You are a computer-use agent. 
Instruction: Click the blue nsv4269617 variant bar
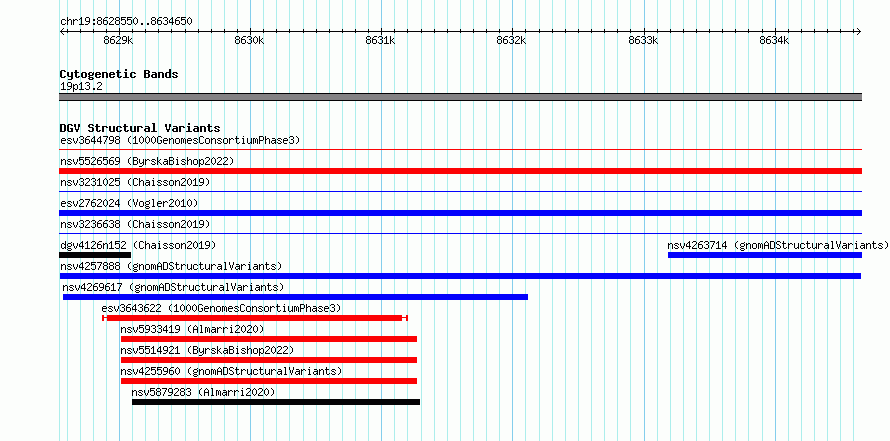[x=295, y=297]
